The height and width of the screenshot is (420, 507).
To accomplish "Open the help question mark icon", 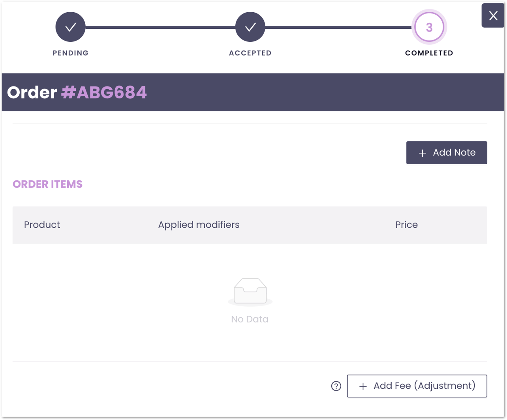I will pyautogui.click(x=335, y=386).
